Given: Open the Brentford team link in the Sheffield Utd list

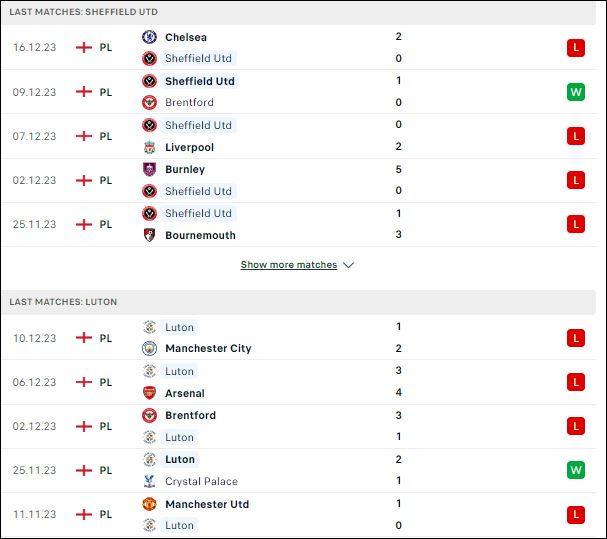Looking at the screenshot, I should [189, 102].
